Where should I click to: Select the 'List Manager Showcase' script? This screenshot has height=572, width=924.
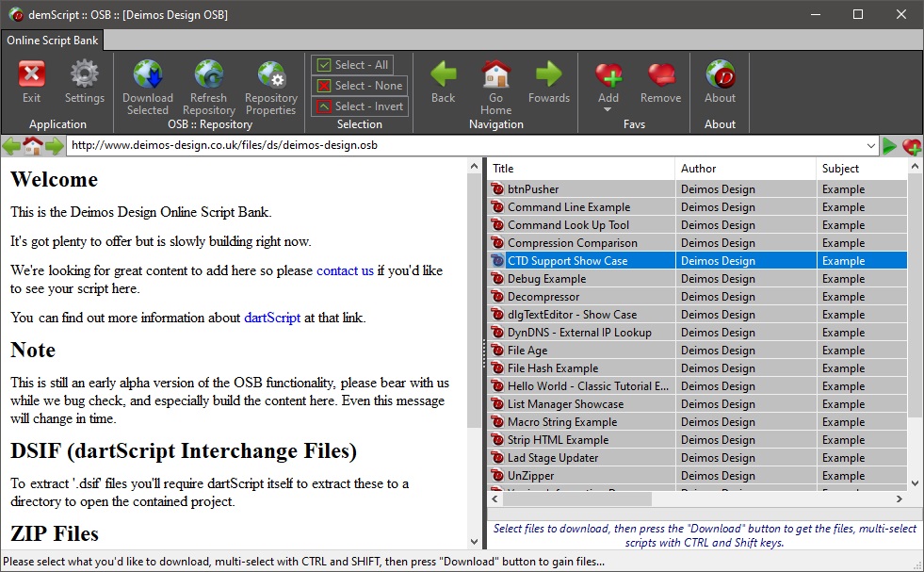697,404
